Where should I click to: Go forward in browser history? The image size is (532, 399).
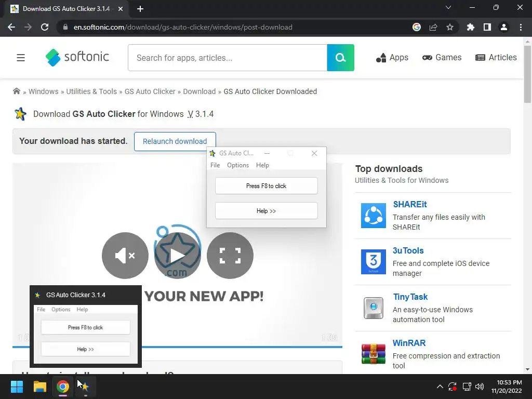(x=28, y=27)
